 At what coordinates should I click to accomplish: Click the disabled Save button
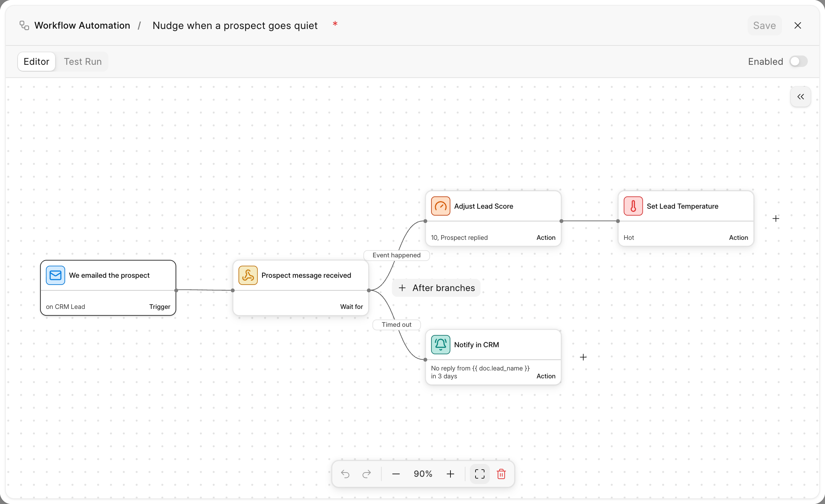[x=764, y=25]
